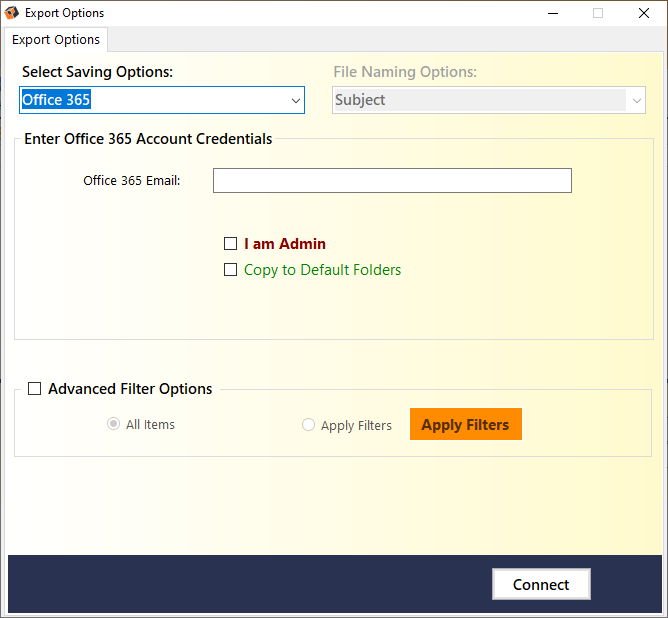This screenshot has width=668, height=618.
Task: Tick the Copy to Default Folders checkbox
Action: 231,270
